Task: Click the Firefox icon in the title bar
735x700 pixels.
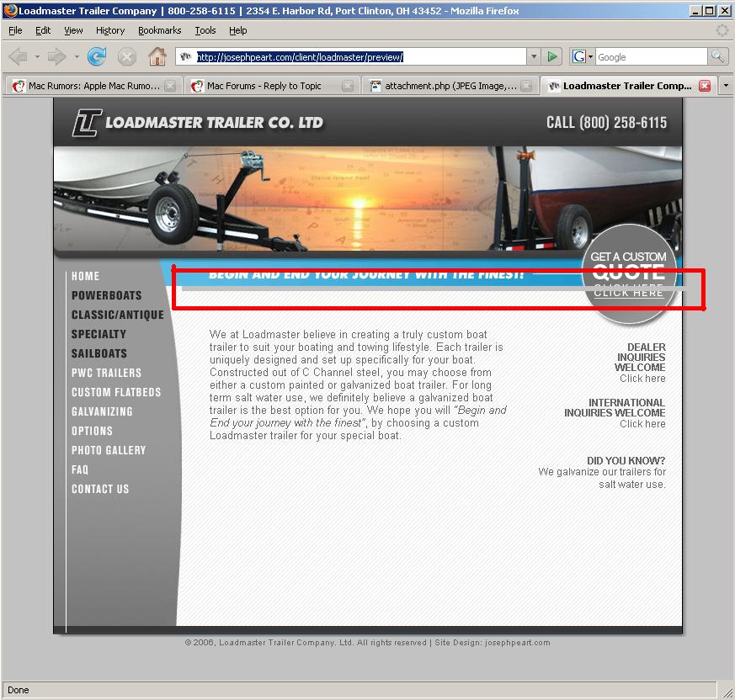Action: point(10,10)
